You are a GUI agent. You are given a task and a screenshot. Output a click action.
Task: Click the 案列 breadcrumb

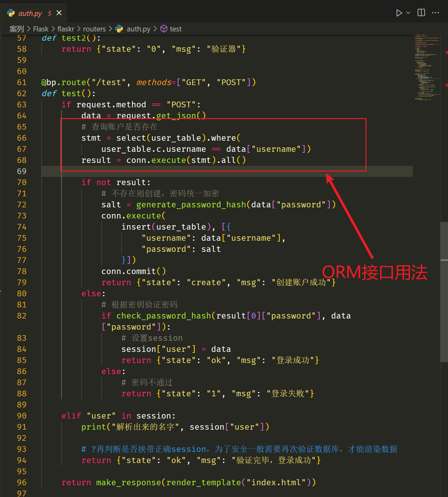(16, 29)
